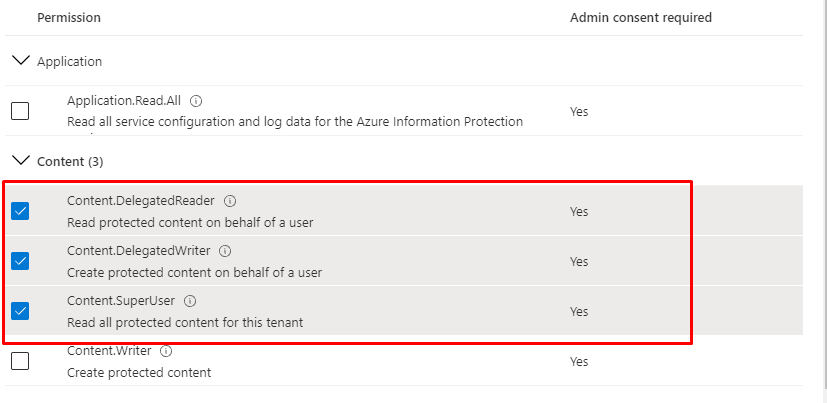Viewport: 827px width, 403px height.
Task: Click info icon beside Content.DelegatedReader
Action: [x=231, y=201]
